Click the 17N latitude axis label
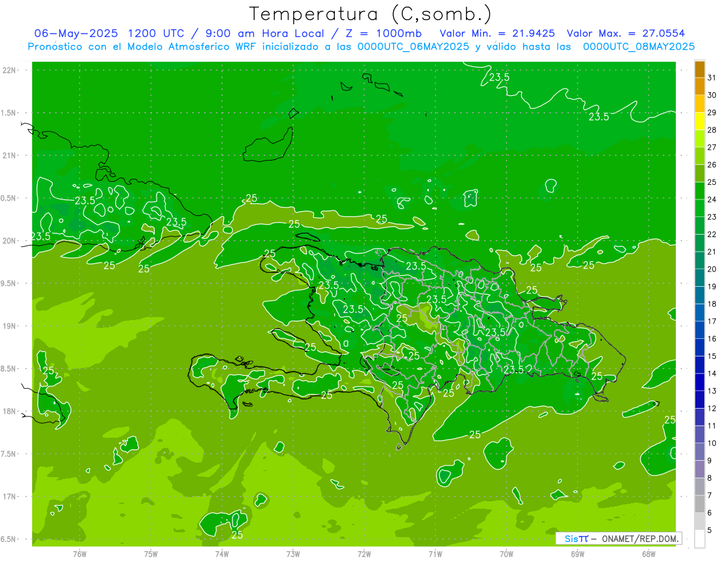The width and height of the screenshot is (728, 562). (x=10, y=497)
